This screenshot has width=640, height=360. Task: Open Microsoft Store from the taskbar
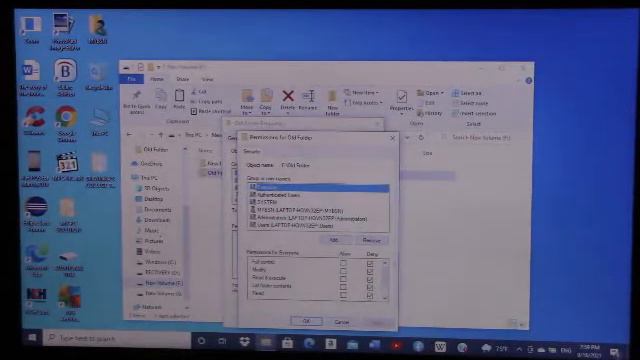coord(287,343)
